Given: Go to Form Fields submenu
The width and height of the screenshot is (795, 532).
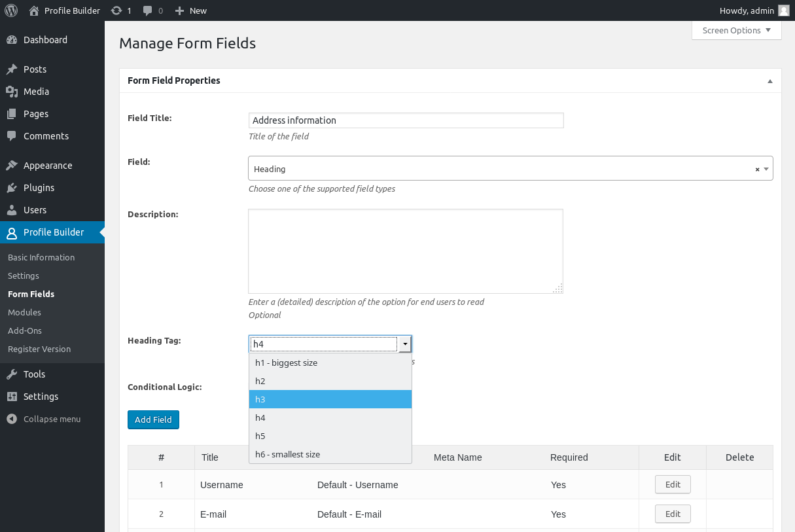Looking at the screenshot, I should (31, 294).
